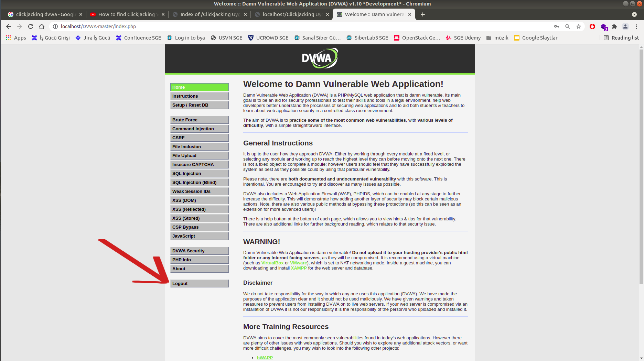Open the CSP Bypass module
Image resolution: width=644 pixels, height=361 pixels.
click(200, 227)
